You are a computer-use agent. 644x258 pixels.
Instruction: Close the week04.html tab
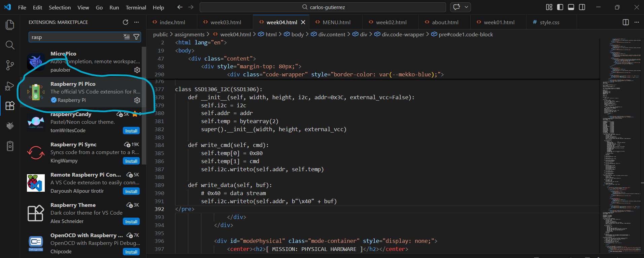(303, 22)
